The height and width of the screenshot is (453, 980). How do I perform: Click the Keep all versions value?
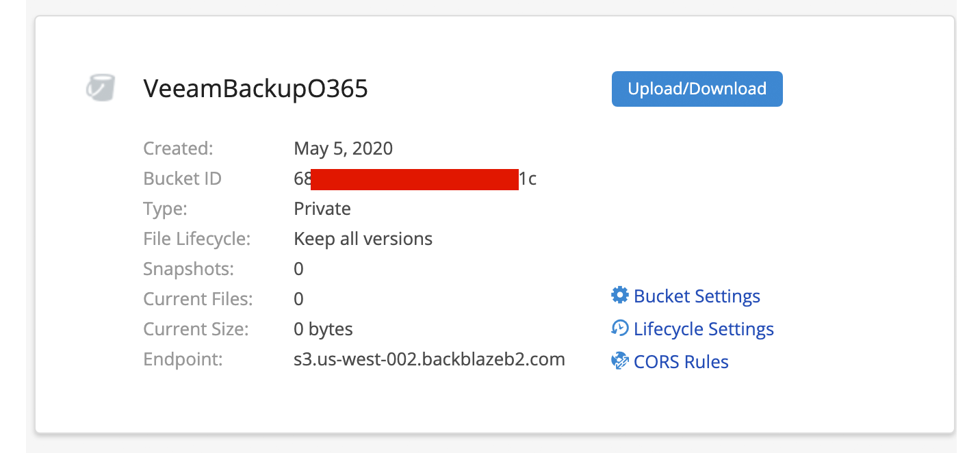pos(363,239)
